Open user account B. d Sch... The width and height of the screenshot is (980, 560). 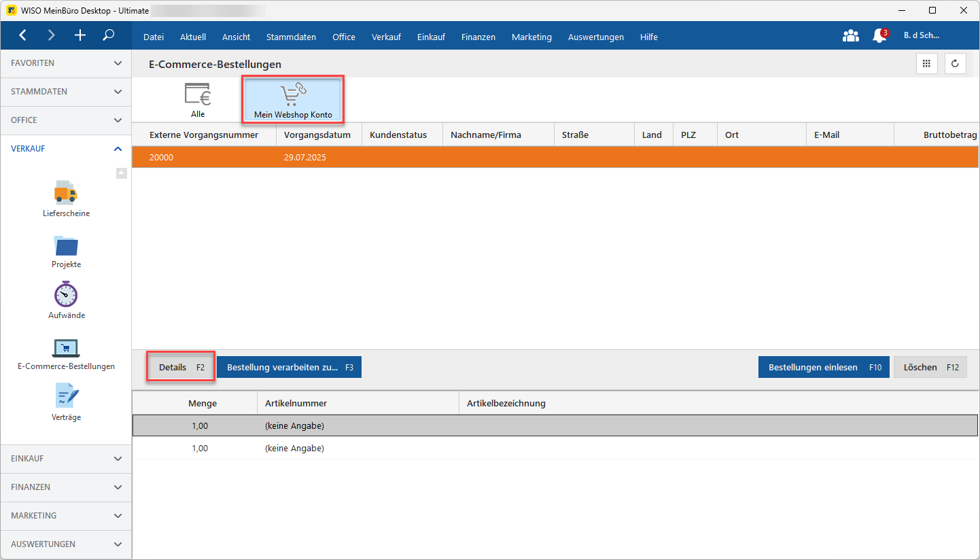point(921,35)
